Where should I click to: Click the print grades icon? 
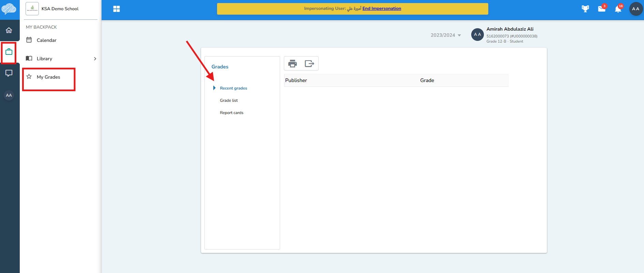coord(293,63)
